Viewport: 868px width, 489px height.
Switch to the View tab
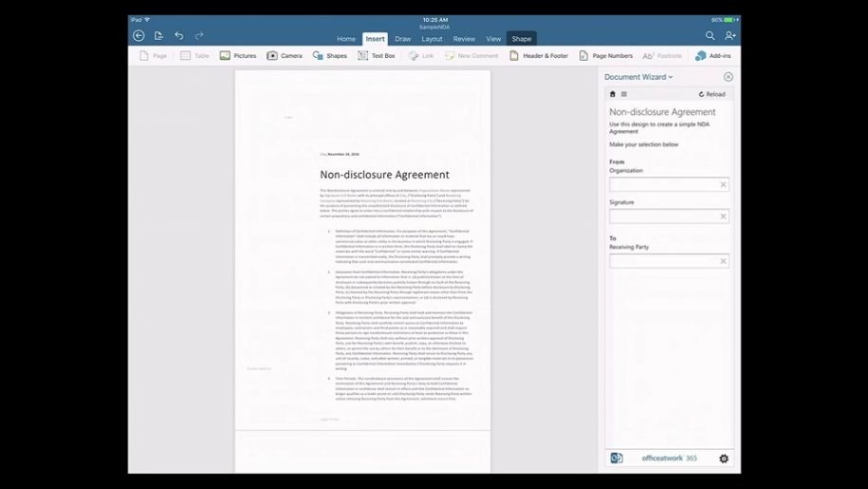coord(493,39)
